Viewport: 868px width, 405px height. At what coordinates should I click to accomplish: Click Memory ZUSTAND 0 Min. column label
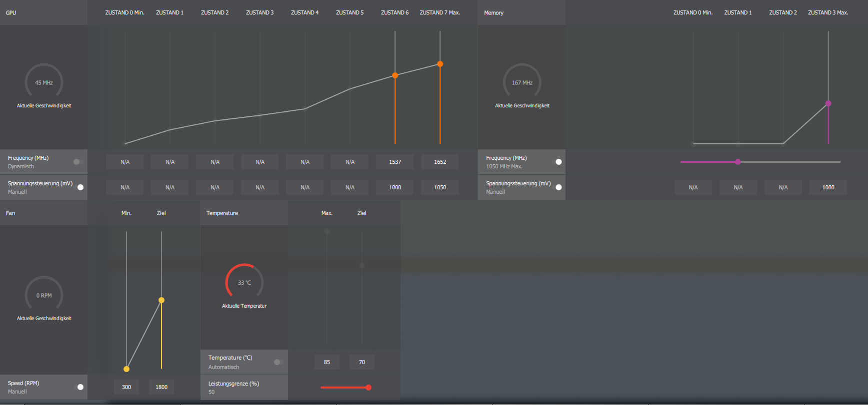point(693,12)
